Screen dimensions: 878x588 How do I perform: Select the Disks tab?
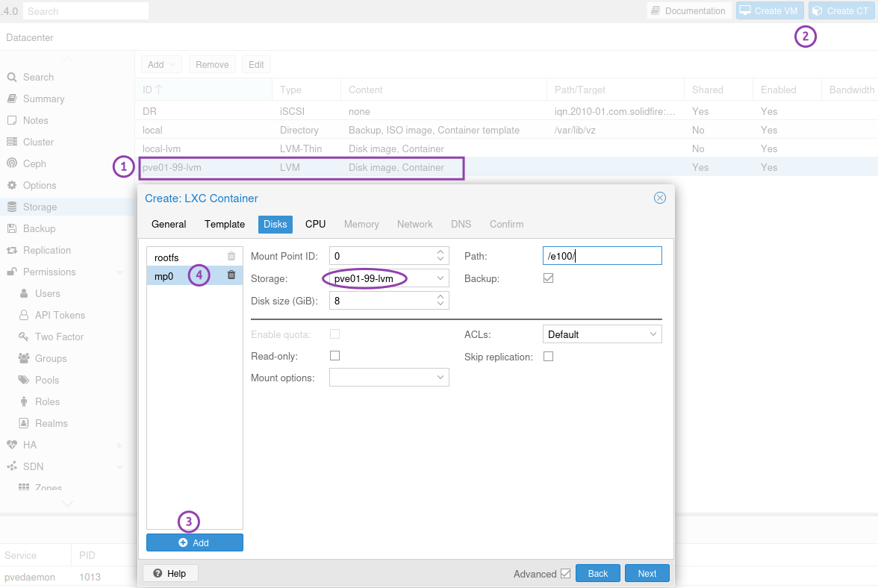point(275,224)
